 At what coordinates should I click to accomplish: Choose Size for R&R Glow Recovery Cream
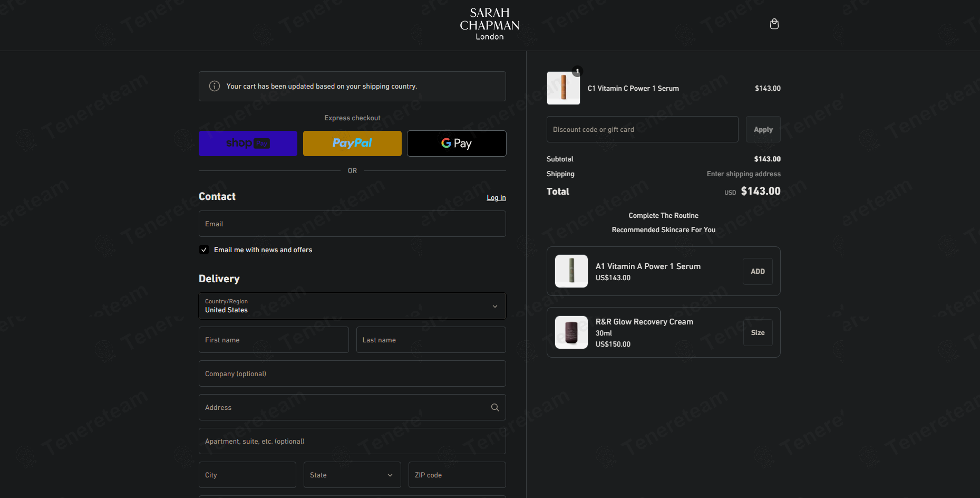point(758,332)
